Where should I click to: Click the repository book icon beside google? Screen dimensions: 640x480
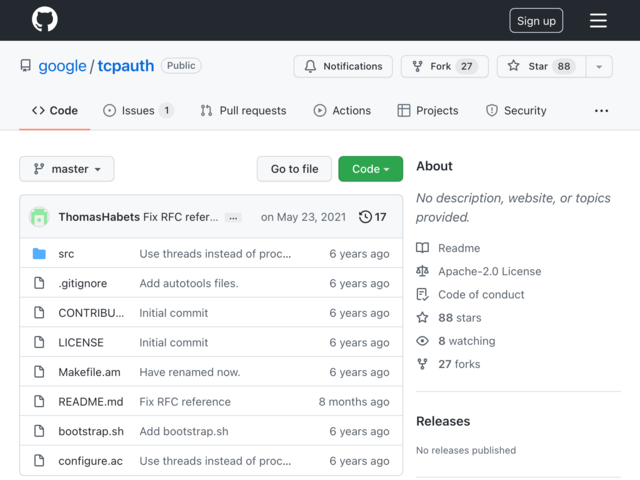coord(26,66)
